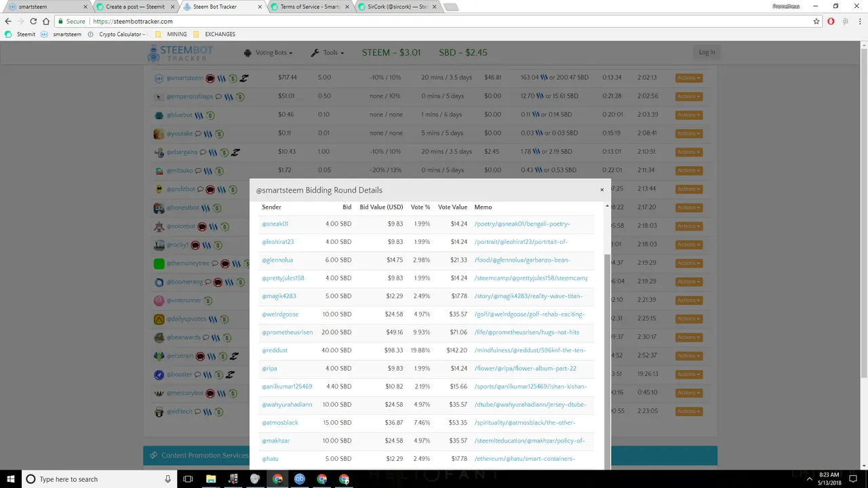
Task: Go back to the previous page
Action: (8, 21)
